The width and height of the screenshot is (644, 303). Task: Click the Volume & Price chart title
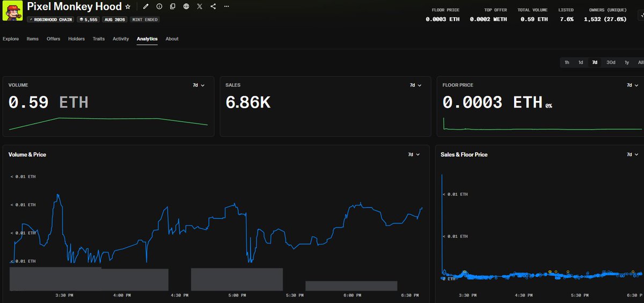[x=27, y=154]
